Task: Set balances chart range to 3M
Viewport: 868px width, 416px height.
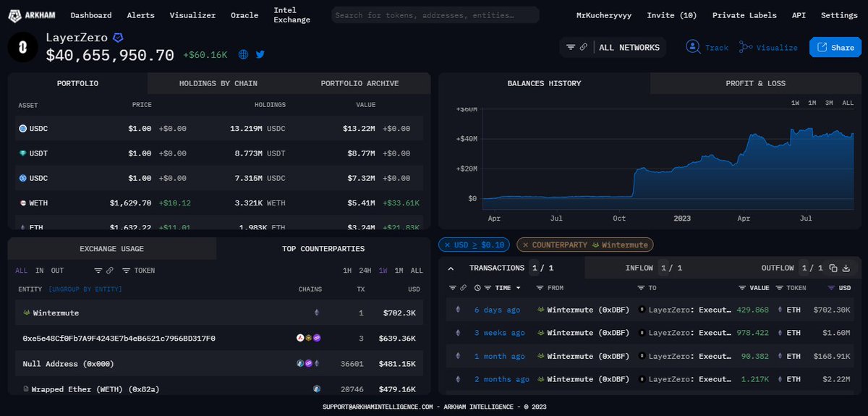Action: [x=829, y=103]
